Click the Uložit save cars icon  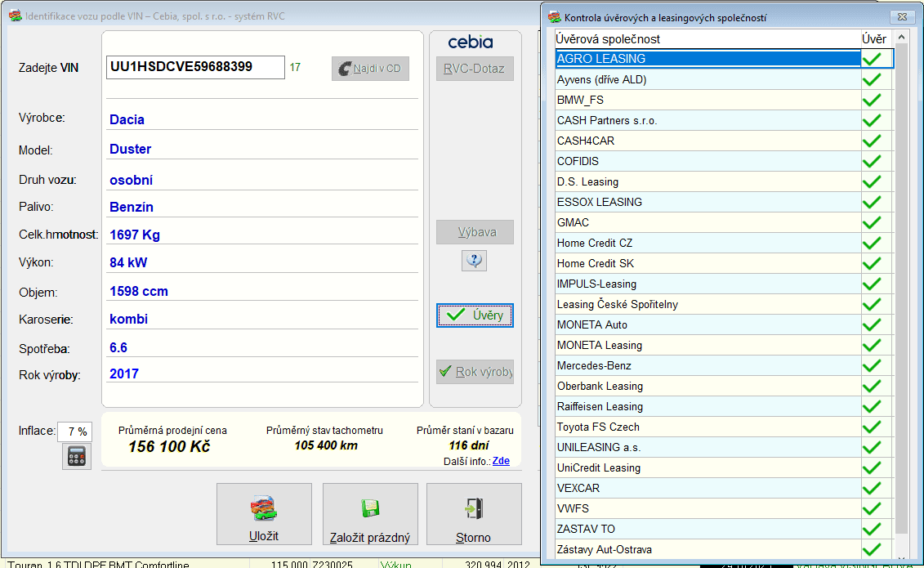[263, 508]
